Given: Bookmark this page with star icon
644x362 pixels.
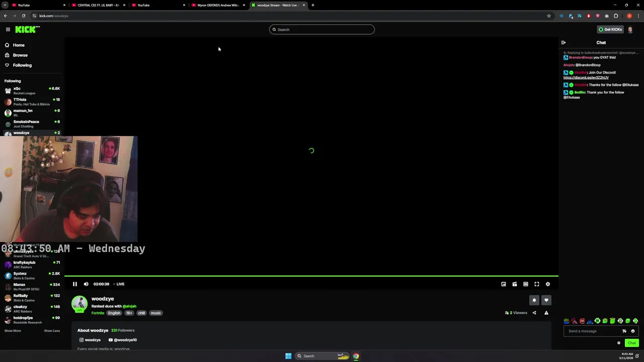Looking at the screenshot, I should 549,16.
